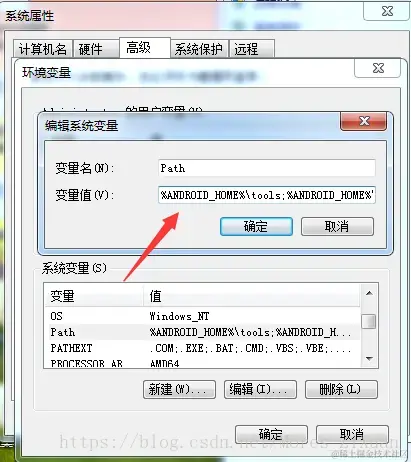
Task: Confirm edit with the 确定 button in edit dialog
Action: pyautogui.click(x=256, y=227)
